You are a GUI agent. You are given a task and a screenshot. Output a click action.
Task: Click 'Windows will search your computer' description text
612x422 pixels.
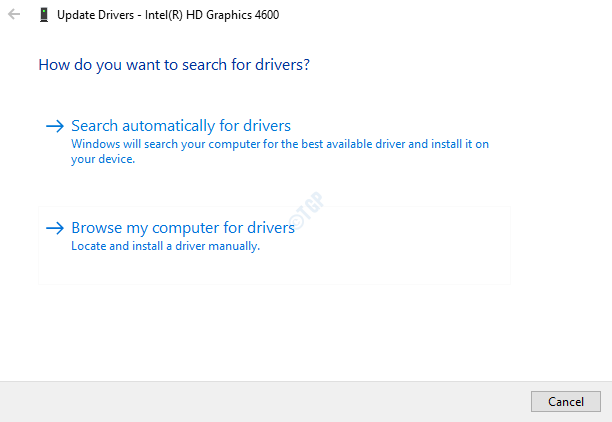pos(280,151)
